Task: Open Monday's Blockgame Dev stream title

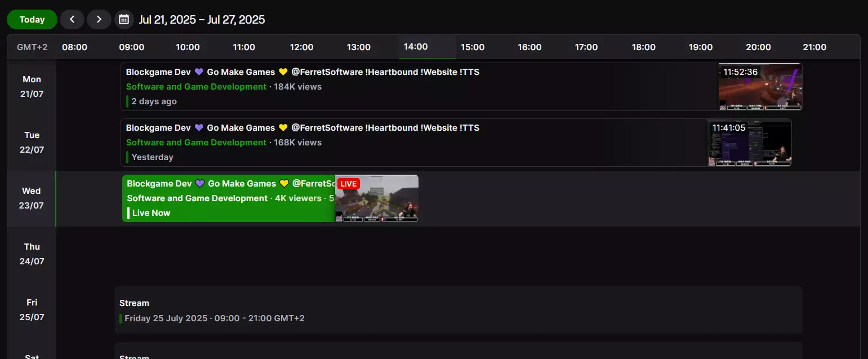Action: (302, 72)
